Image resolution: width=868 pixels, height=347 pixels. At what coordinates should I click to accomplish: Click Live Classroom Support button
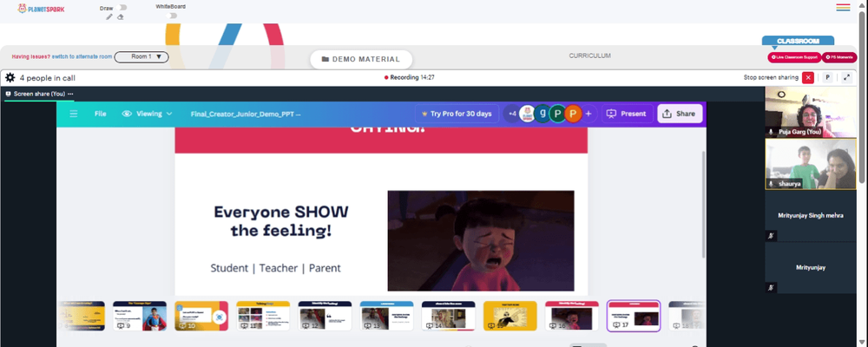794,57
